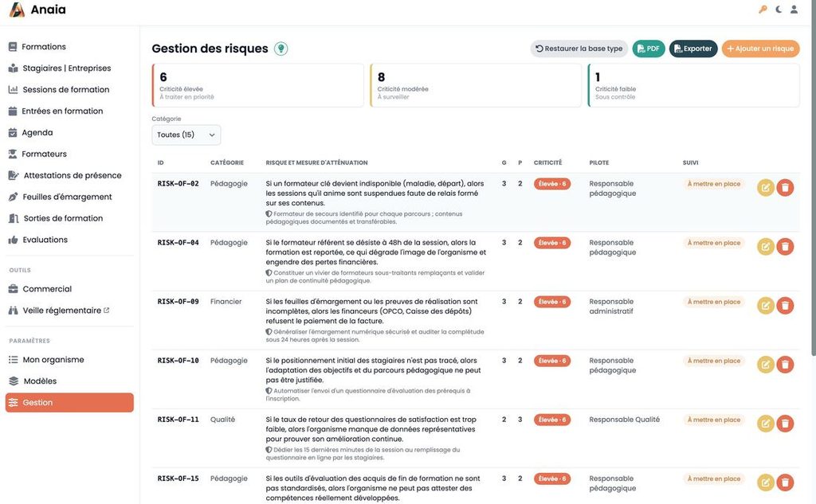Delete risk RISK-OF-04 using the trash icon
This screenshot has width=816, height=504.
(785, 247)
